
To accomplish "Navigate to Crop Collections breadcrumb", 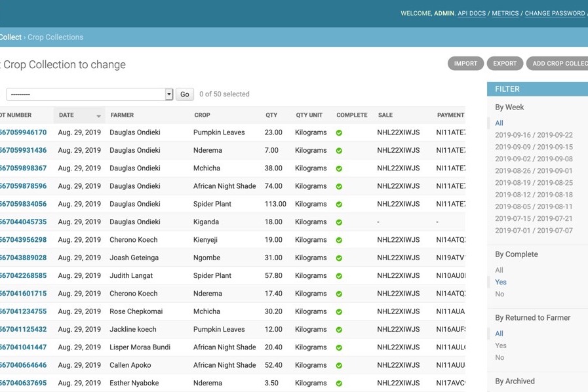I will (55, 37).
